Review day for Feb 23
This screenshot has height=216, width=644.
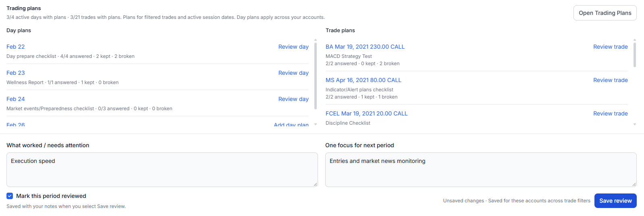[293, 73]
